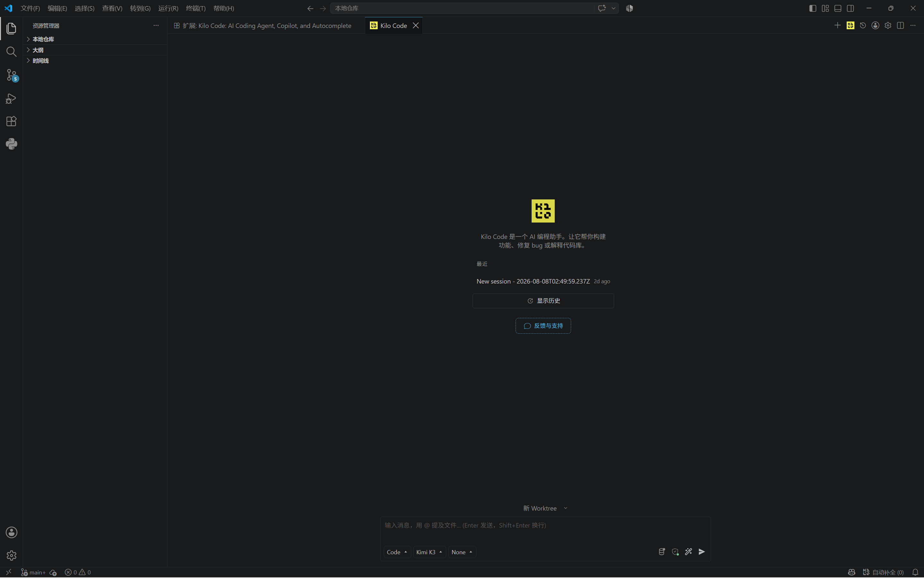This screenshot has width=924, height=578.
Task: Open the 帮助(H) menu
Action: 223,8
